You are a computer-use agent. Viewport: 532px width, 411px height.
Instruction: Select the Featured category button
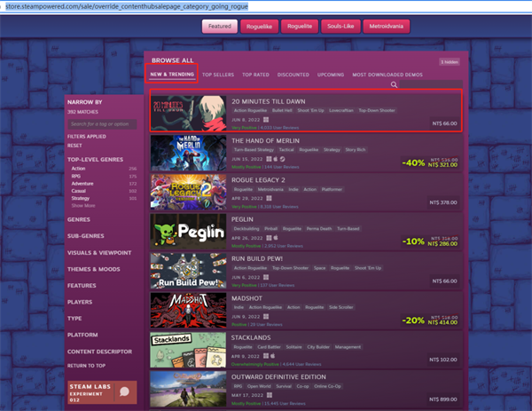220,26
